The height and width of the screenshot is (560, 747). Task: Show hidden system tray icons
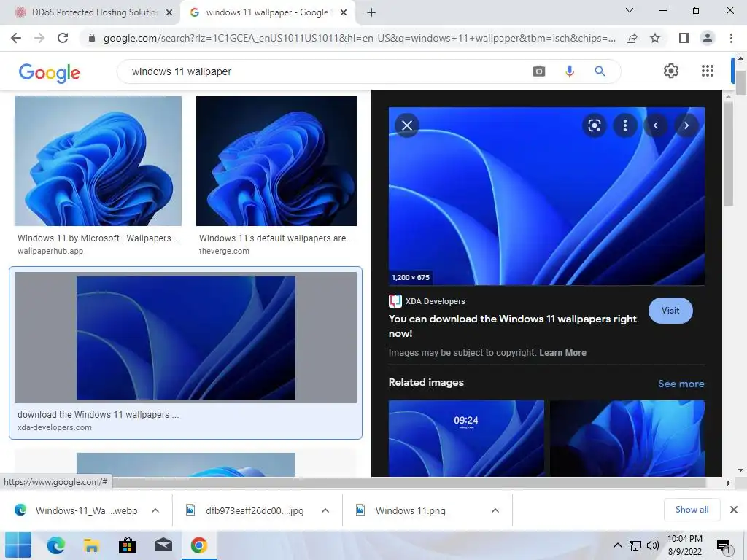pos(617,545)
